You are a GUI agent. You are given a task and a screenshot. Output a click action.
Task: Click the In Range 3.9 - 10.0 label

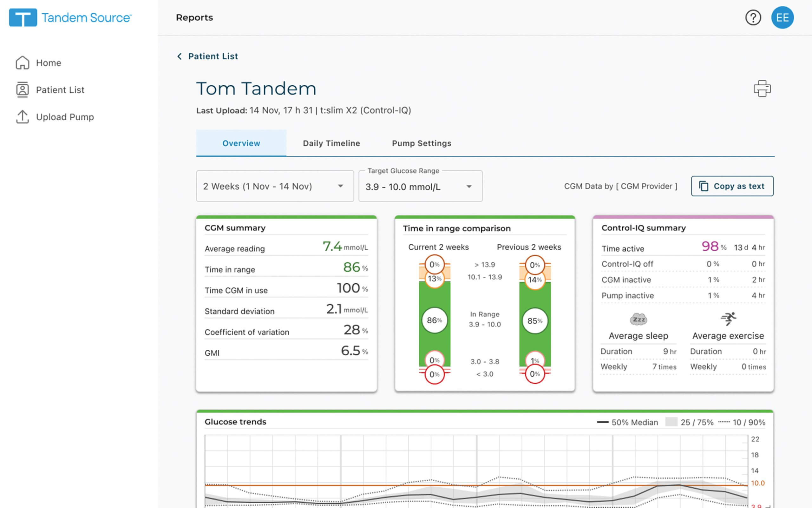(x=485, y=319)
